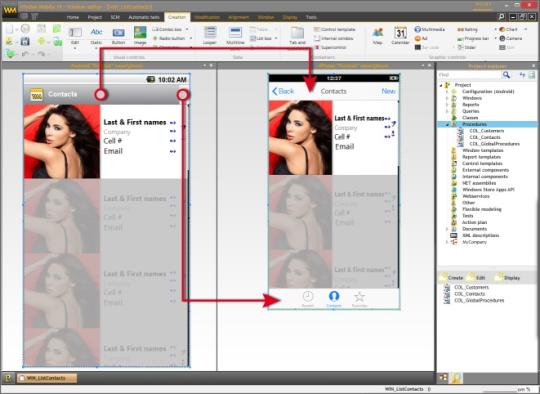The image size is (540, 394).
Task: Open the Chart control dropdown
Action: [526, 30]
